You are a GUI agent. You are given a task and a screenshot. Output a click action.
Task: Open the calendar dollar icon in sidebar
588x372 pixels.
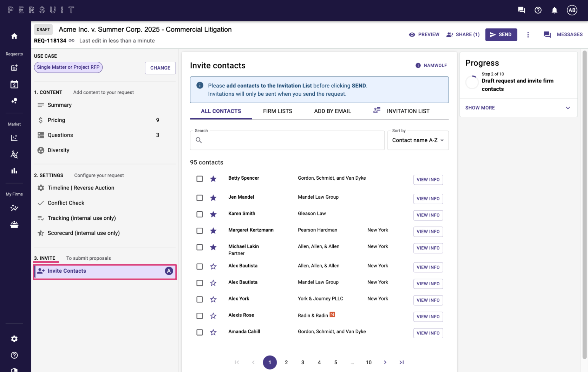[x=14, y=84]
